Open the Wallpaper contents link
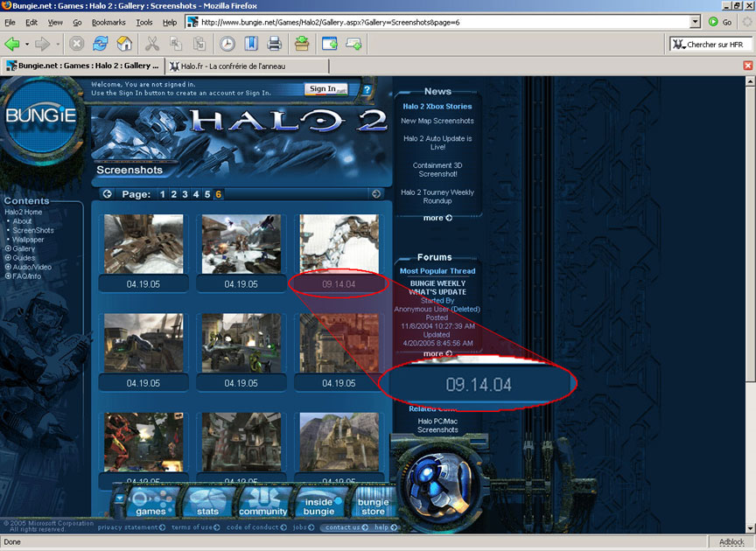Screen dimensions: 756x551 tap(28, 240)
